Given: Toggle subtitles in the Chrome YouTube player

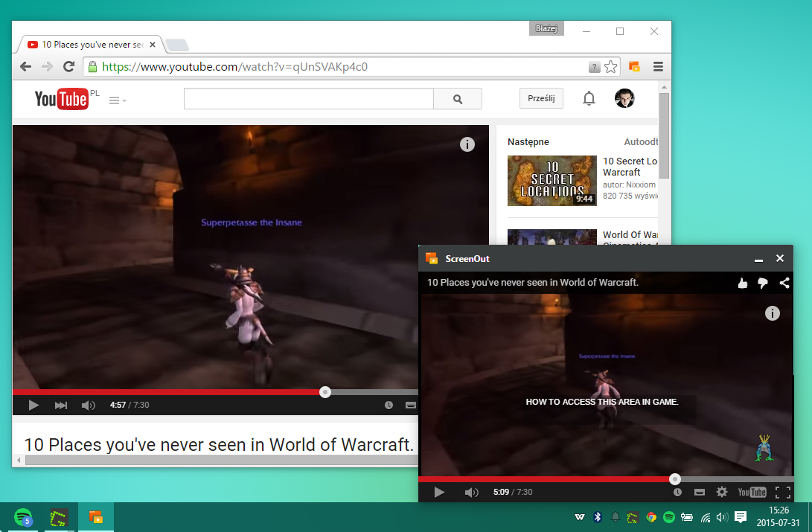Looking at the screenshot, I should 411,406.
